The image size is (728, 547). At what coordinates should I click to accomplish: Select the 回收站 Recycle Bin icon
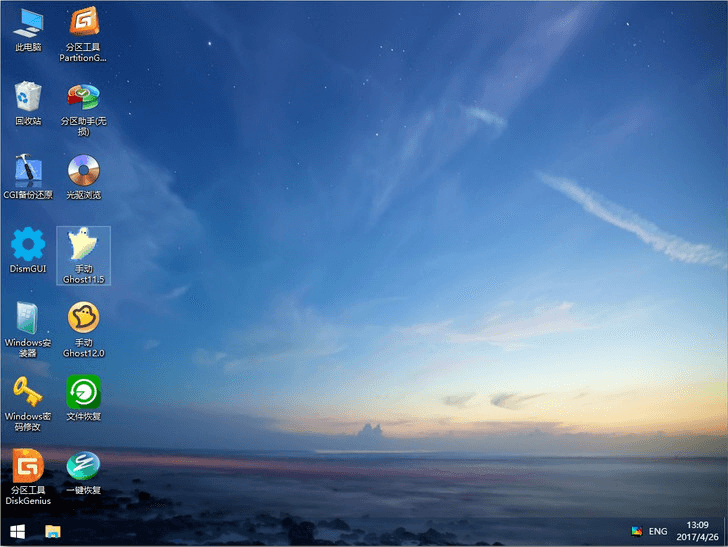[28, 97]
